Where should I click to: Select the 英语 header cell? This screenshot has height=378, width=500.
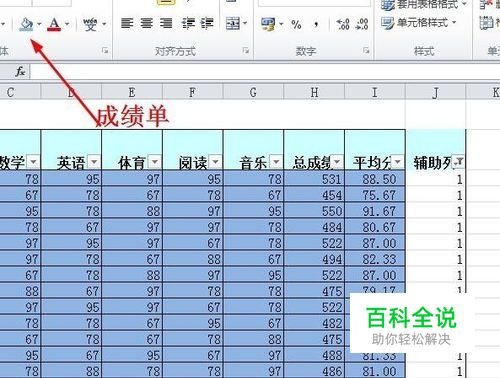(x=71, y=150)
